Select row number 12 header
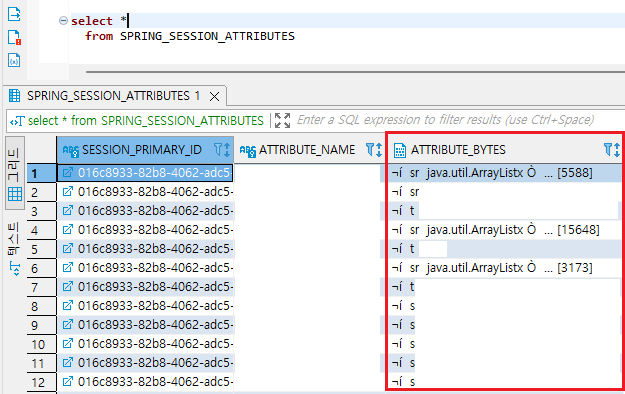The width and height of the screenshot is (625, 394). click(x=41, y=382)
